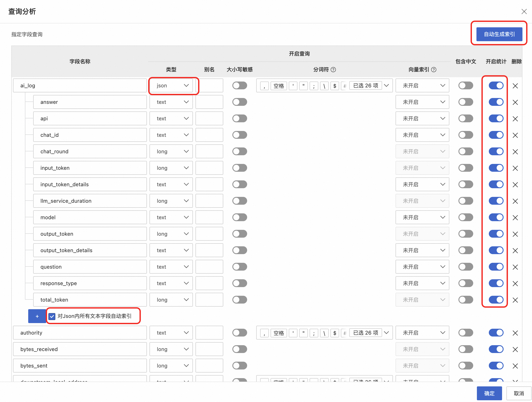Click the 自动生成索引 button
The width and height of the screenshot is (532, 402).
click(x=499, y=34)
